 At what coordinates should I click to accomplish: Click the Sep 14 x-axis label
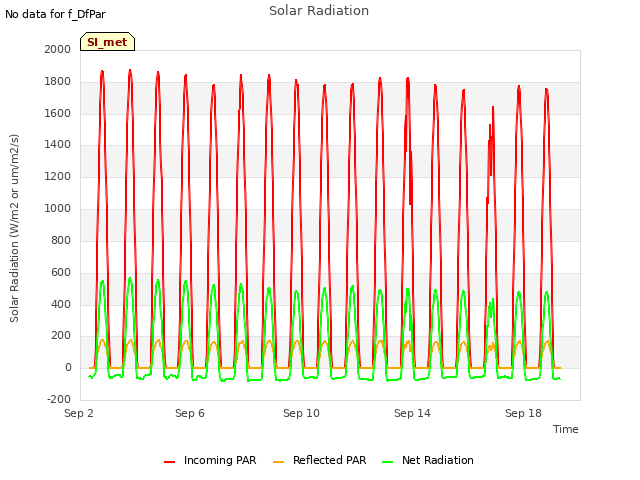(412, 413)
